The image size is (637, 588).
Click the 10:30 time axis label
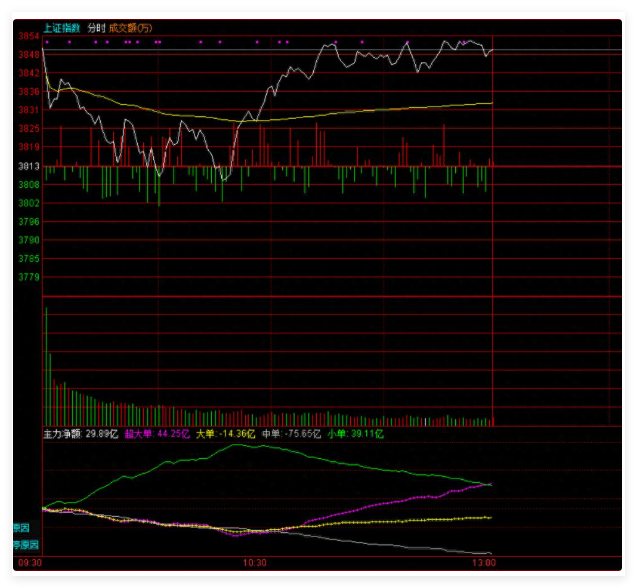255,563
